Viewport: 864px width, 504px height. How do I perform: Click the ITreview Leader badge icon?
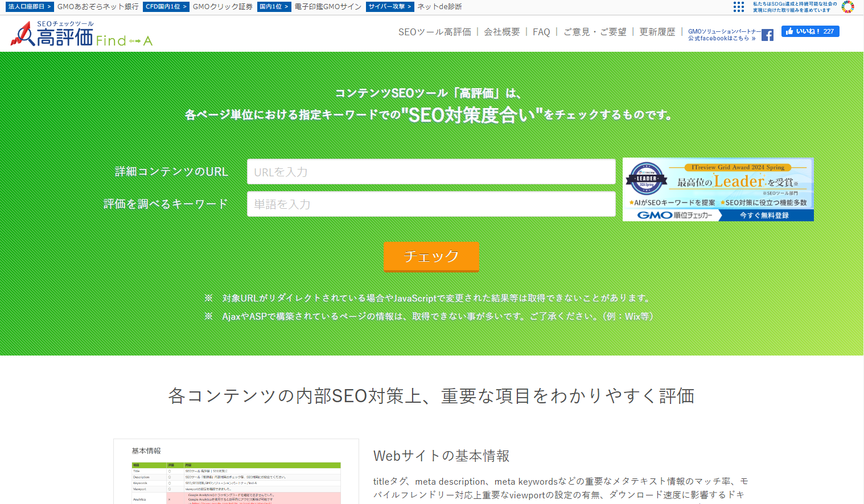[647, 179]
